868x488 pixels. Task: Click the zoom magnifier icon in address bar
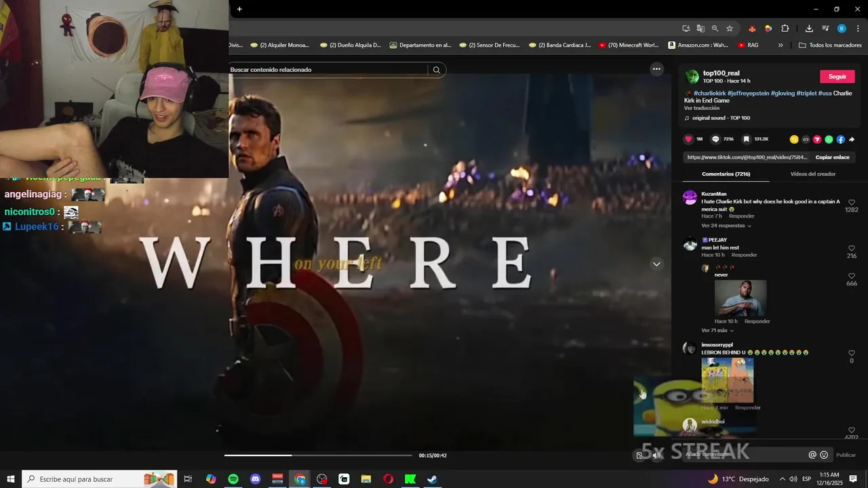[715, 28]
